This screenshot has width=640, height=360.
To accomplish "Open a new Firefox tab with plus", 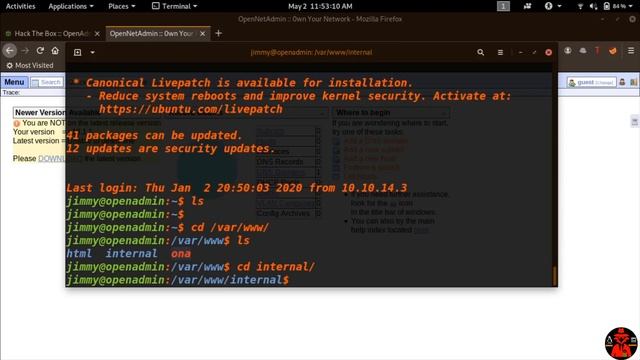I will point(218,33).
